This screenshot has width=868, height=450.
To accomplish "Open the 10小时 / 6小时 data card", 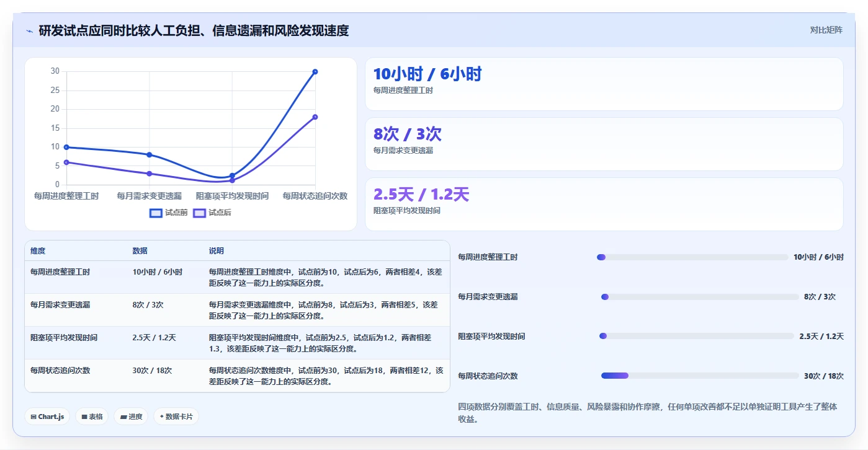I will tap(604, 84).
